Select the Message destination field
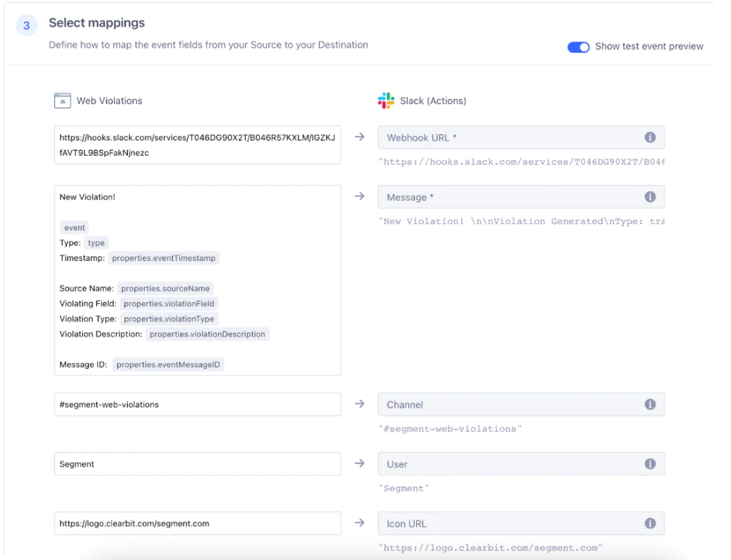 pyautogui.click(x=510, y=197)
